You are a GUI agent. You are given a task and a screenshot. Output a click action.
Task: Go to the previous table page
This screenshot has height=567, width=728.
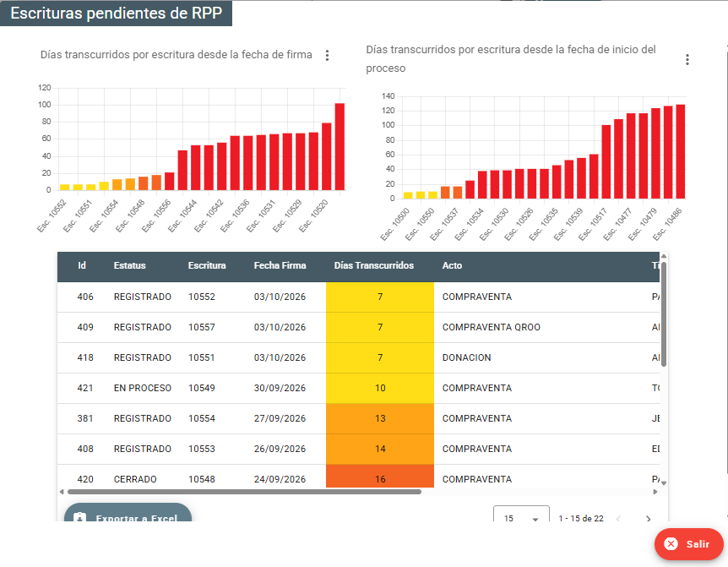click(618, 518)
